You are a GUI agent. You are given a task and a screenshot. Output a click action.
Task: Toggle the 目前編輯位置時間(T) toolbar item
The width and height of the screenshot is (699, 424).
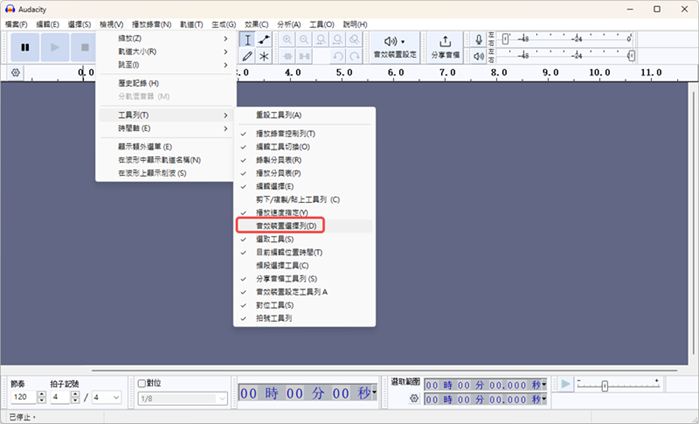pyautogui.click(x=304, y=252)
